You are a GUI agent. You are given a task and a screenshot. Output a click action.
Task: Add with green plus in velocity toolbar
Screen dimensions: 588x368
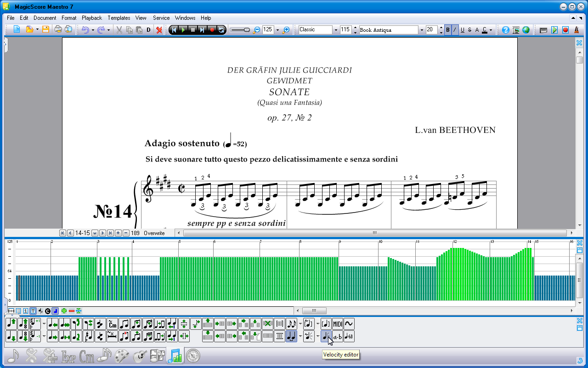64,311
